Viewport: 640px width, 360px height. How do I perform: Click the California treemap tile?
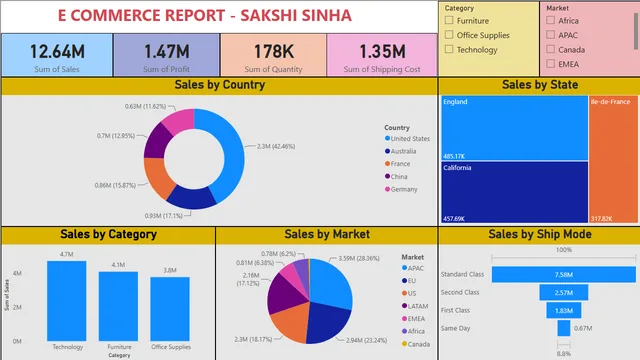[x=514, y=192]
